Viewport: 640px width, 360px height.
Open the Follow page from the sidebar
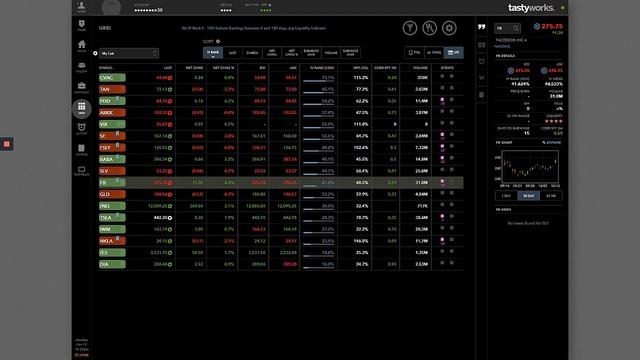(x=82, y=67)
